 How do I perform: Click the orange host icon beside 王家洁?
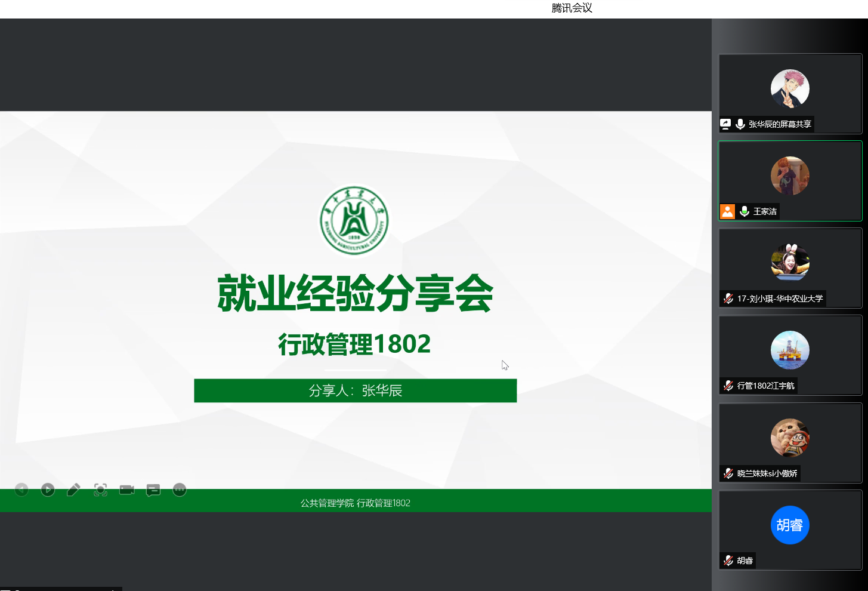727,211
